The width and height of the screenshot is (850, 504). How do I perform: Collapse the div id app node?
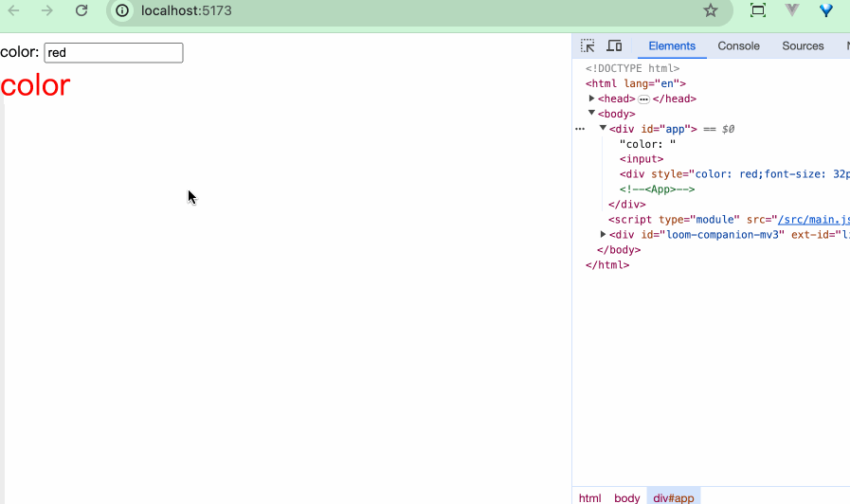(603, 129)
